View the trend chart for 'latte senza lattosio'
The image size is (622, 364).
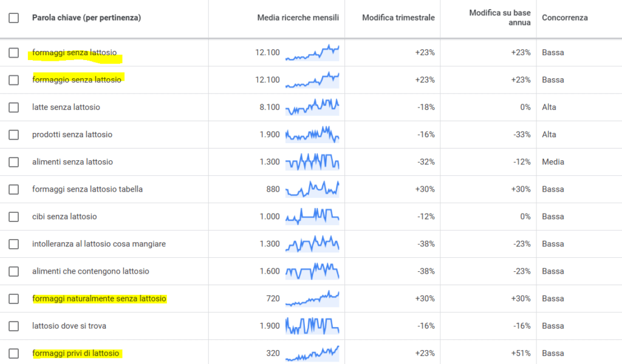point(312,107)
